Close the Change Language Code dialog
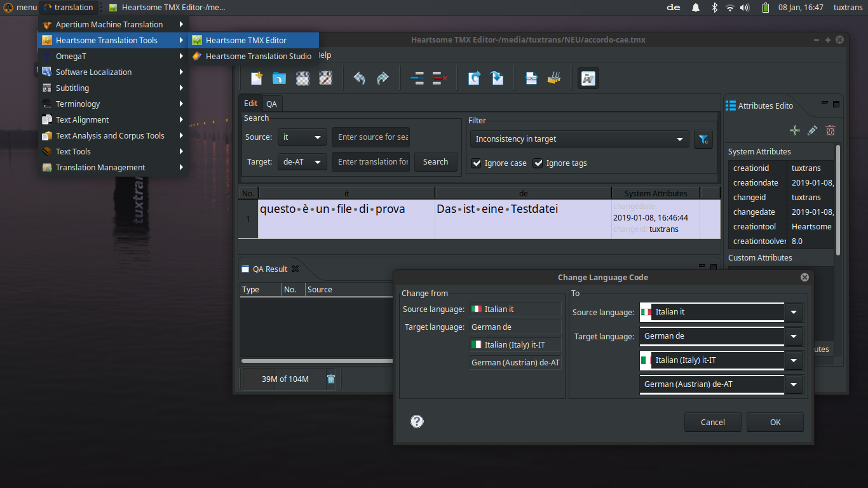868x488 pixels. [804, 277]
